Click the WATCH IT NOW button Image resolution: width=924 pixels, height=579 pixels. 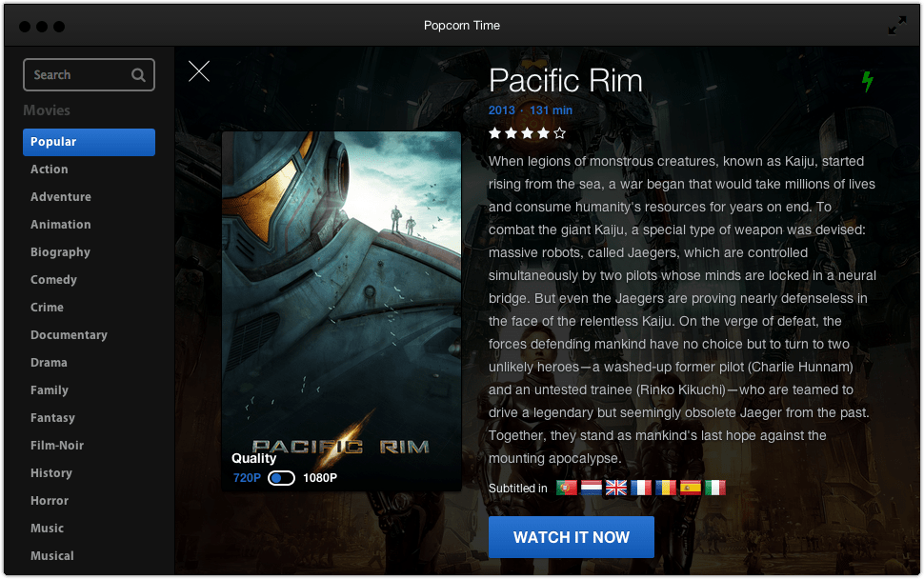click(x=571, y=537)
